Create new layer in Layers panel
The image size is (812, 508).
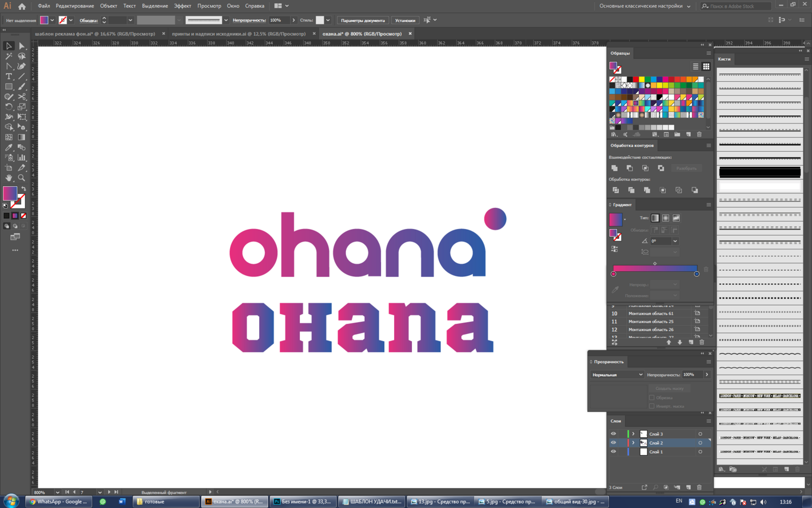(689, 487)
